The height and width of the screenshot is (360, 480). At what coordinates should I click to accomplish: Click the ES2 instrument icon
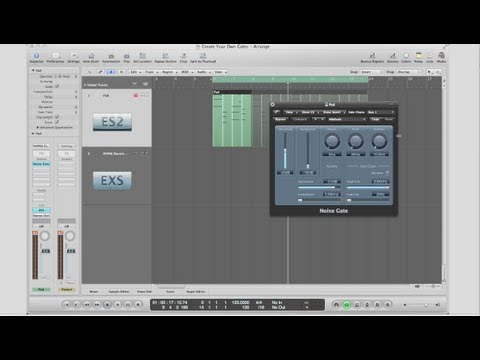(x=112, y=122)
